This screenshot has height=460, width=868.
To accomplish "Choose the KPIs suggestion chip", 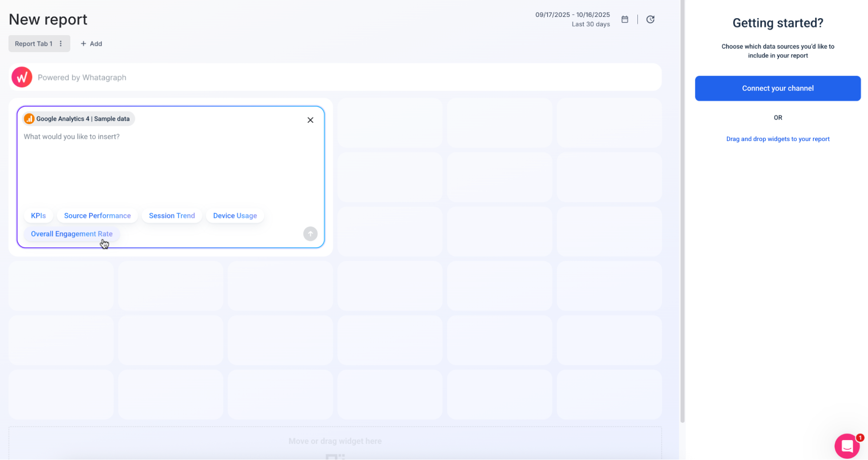I will 38,216.
